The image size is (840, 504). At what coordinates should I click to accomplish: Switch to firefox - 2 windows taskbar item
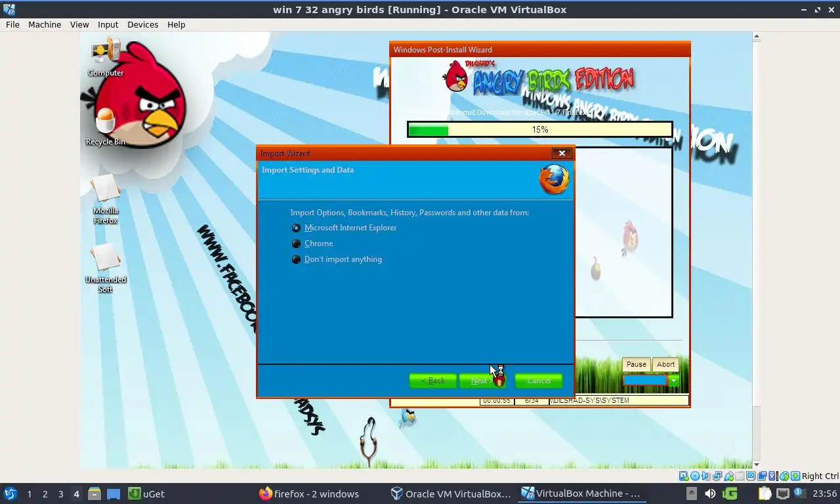coord(309,493)
